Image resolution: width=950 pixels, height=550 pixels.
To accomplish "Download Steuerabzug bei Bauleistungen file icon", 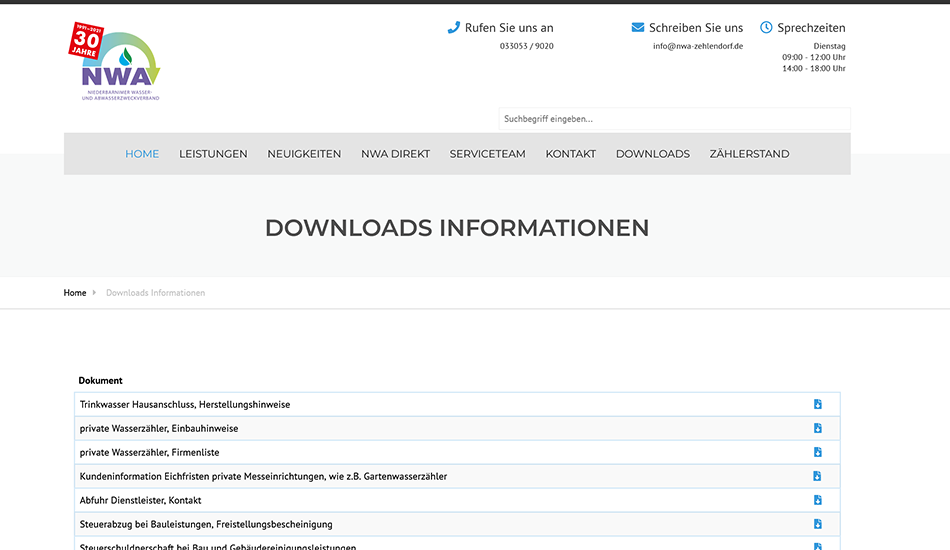I will (x=817, y=524).
